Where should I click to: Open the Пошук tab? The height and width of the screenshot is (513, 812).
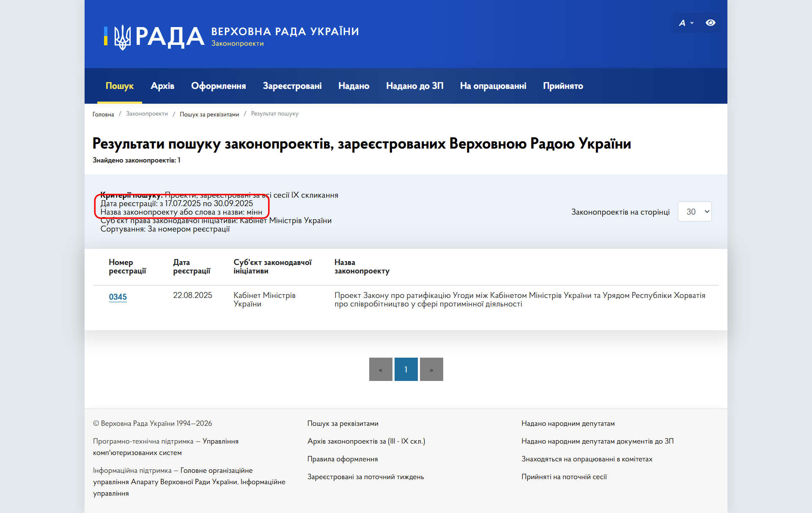tap(120, 86)
